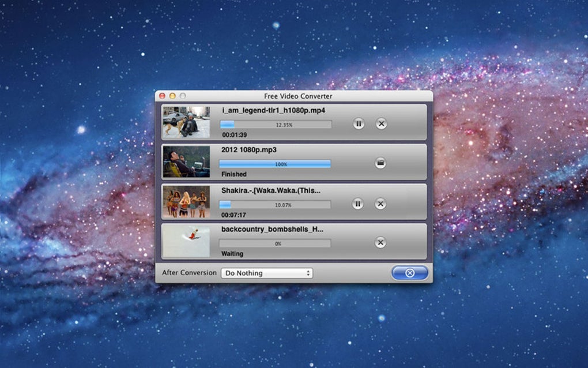The width and height of the screenshot is (588, 368).
Task: Click the 12.35% progress bar
Action: pos(276,124)
